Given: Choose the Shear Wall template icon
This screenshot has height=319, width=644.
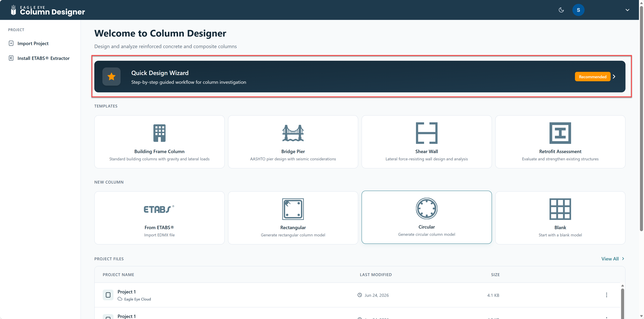Looking at the screenshot, I should coord(427,133).
